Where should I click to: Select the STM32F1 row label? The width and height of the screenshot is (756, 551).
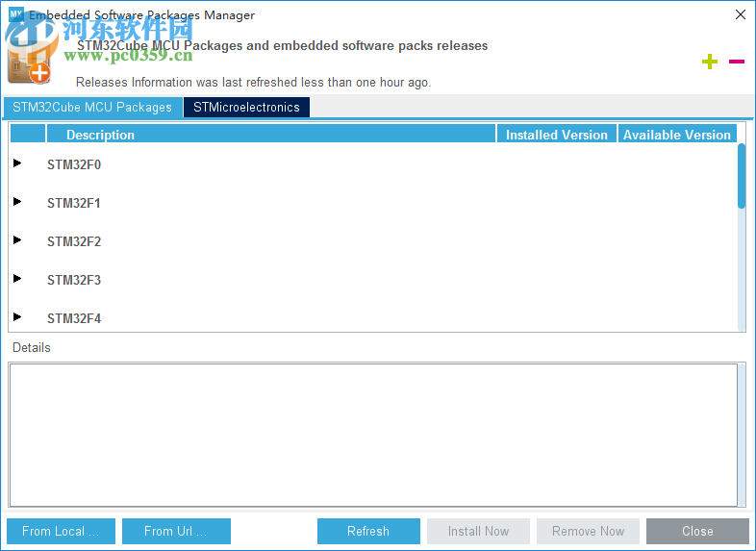[x=74, y=204]
